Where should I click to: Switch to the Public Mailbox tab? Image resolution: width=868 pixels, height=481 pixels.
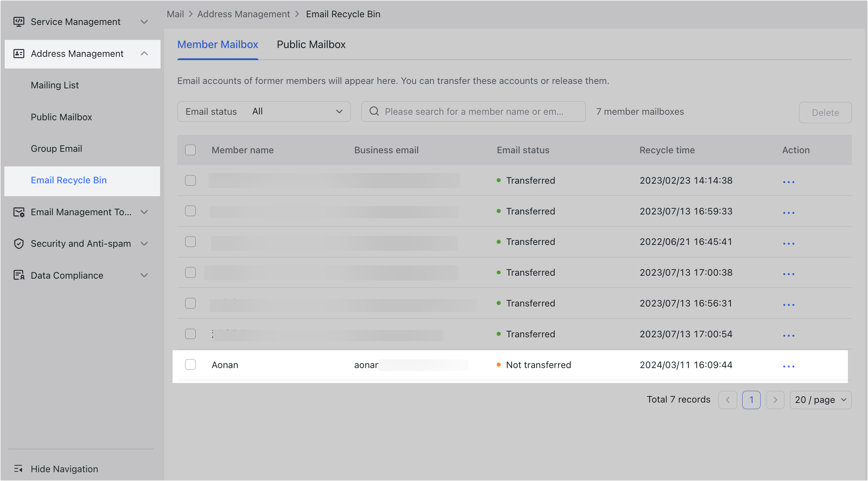pyautogui.click(x=311, y=45)
